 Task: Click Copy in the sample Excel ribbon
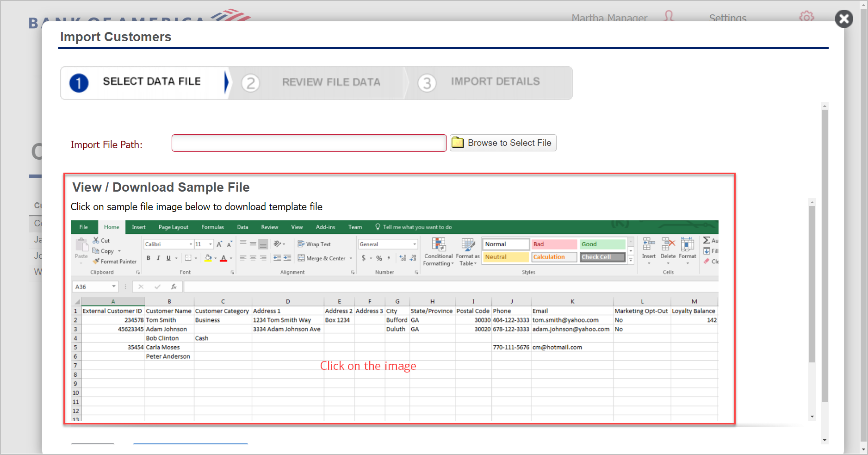(x=103, y=251)
